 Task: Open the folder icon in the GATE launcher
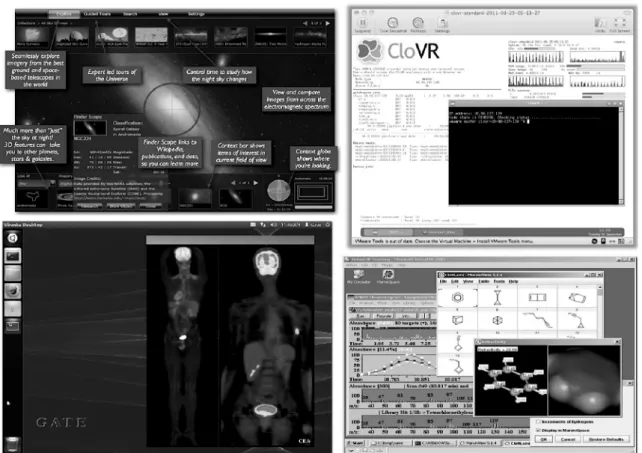(x=13, y=273)
